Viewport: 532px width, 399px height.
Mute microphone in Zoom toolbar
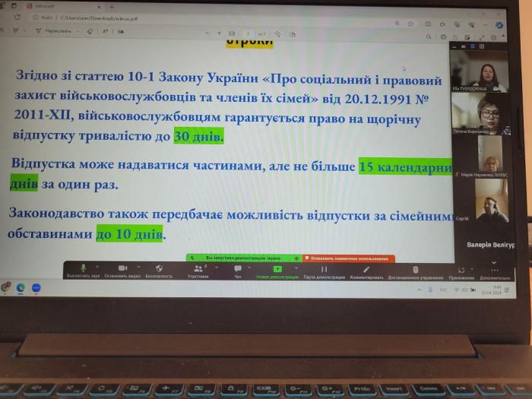coord(83,268)
